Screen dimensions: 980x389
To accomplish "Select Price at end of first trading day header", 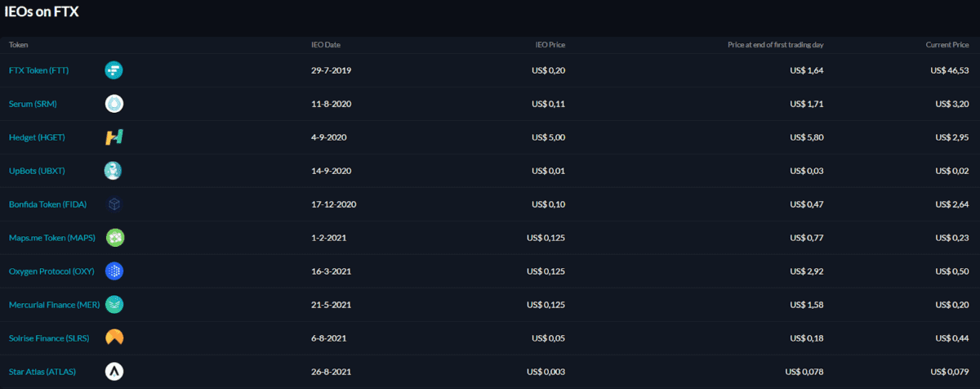I will click(776, 45).
